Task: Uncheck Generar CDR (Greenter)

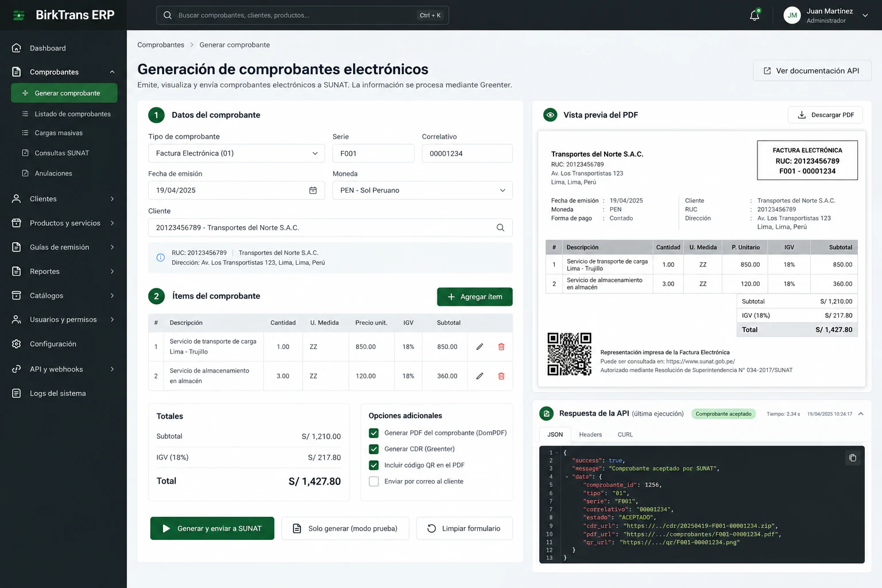Action: click(x=374, y=449)
